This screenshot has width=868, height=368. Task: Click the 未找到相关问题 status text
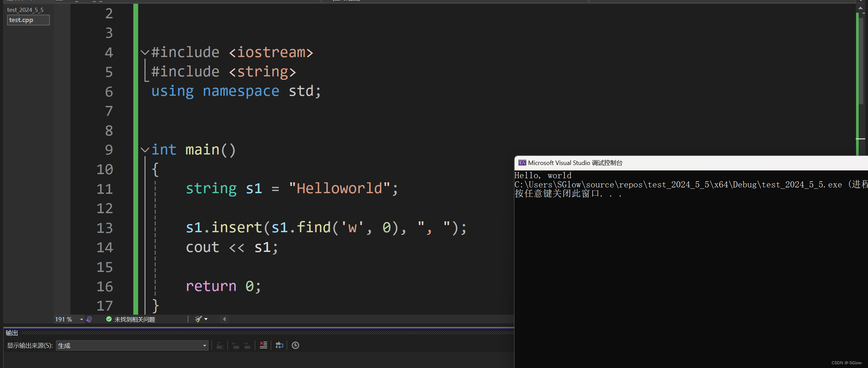tap(135, 319)
